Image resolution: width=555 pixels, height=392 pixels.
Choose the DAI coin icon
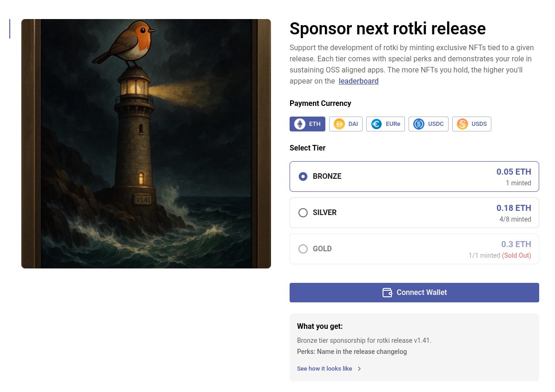pyautogui.click(x=339, y=124)
